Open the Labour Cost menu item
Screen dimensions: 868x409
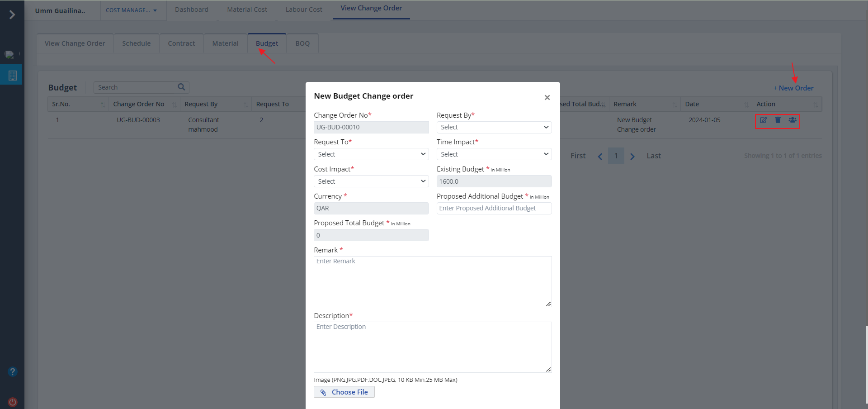[303, 10]
